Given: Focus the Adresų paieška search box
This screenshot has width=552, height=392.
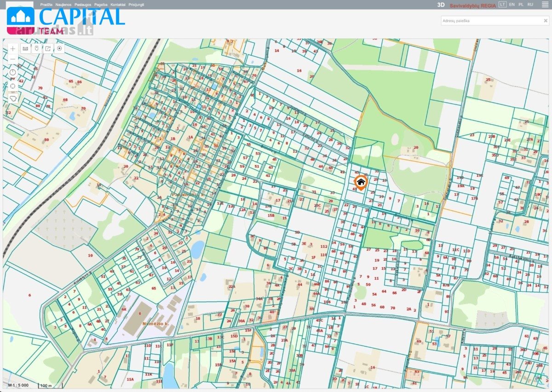Looking at the screenshot, I should click(490, 21).
